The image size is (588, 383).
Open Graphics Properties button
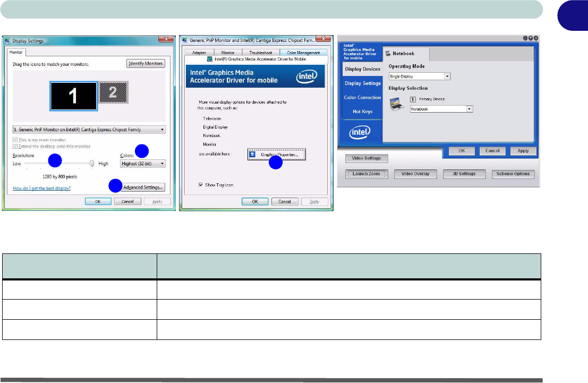coord(277,155)
